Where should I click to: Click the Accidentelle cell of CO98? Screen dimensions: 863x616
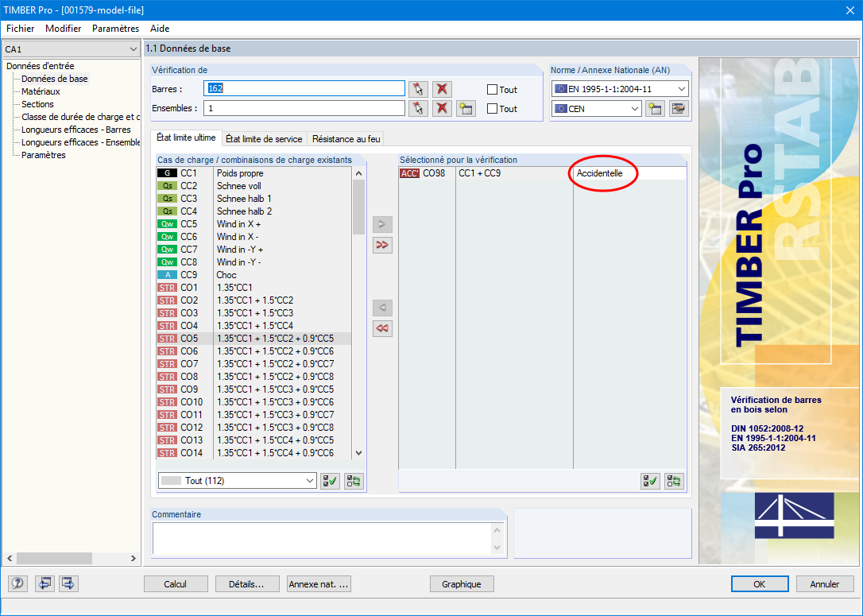pyautogui.click(x=629, y=173)
